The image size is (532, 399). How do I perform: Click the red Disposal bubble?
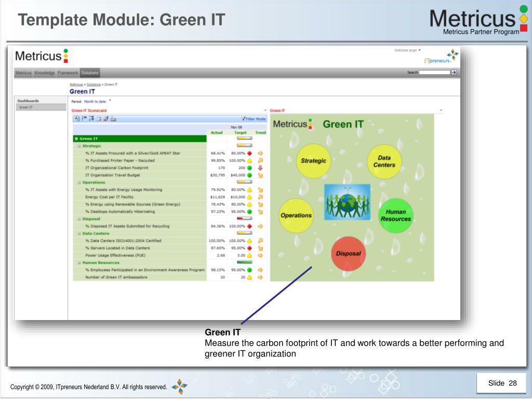click(349, 254)
